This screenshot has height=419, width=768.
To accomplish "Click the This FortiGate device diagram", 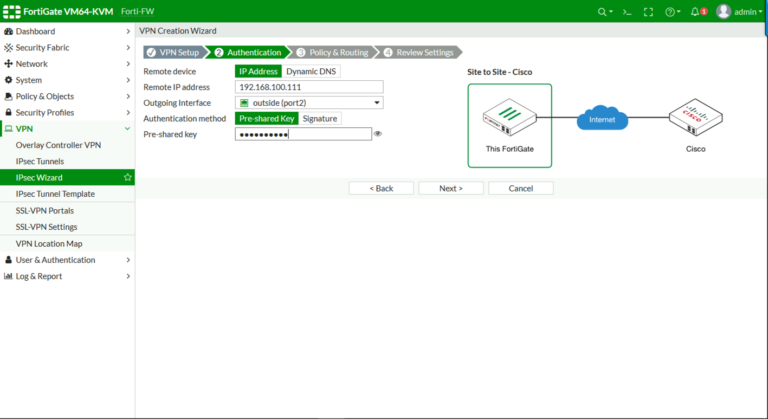I will tap(509, 126).
